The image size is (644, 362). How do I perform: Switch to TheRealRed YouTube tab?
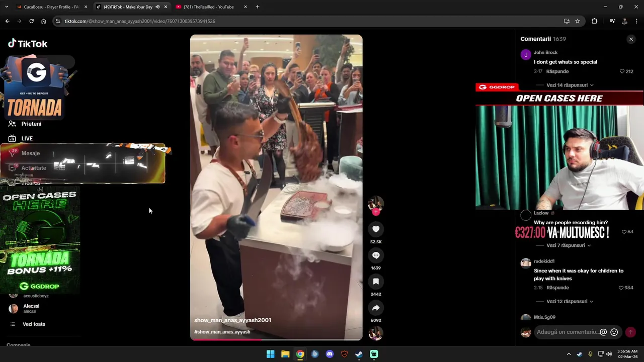208,7
